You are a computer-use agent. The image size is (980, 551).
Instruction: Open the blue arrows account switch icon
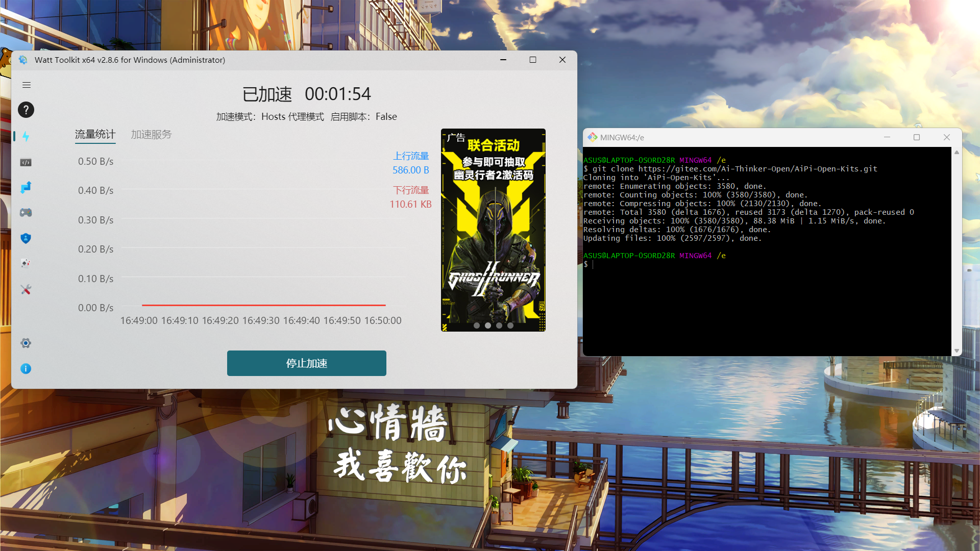pyautogui.click(x=26, y=187)
